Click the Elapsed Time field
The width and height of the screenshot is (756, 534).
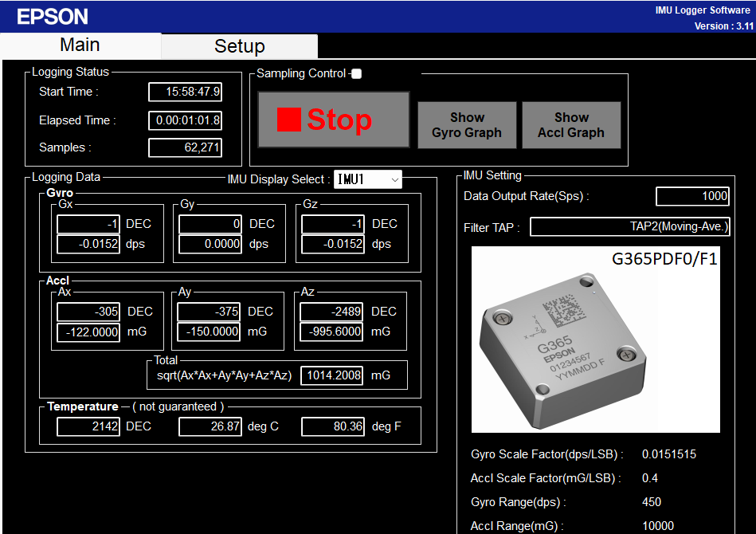click(185, 120)
